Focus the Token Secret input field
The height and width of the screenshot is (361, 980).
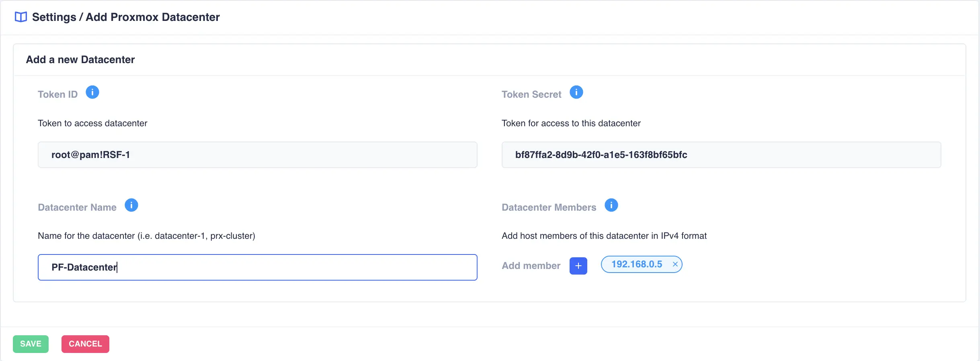click(722, 155)
